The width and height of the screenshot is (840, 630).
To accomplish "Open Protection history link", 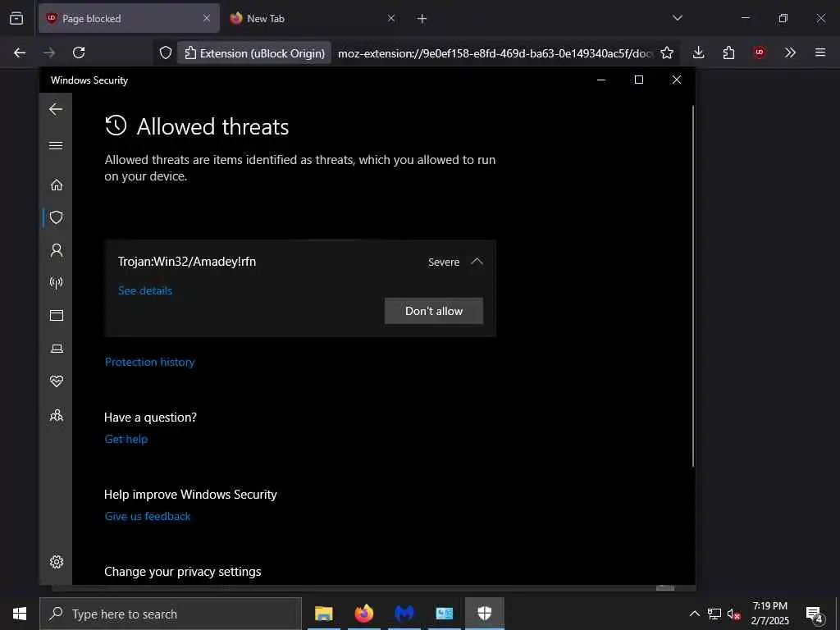I will point(149,362).
